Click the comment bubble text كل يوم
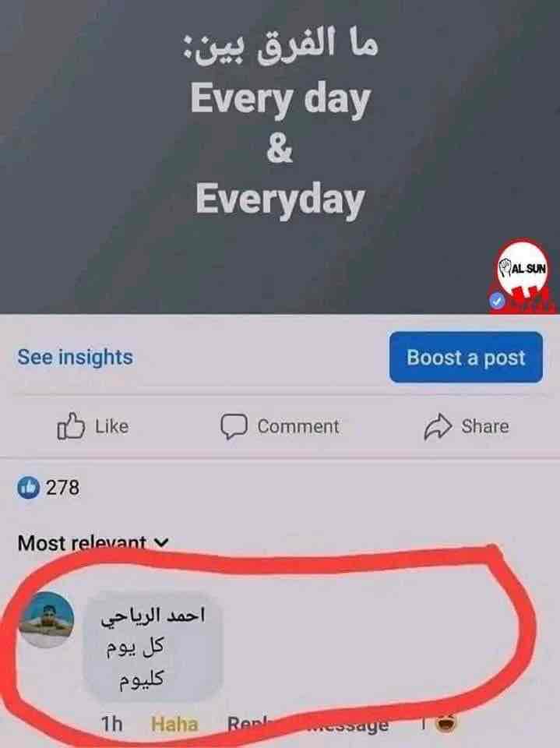560x748 pixels. (x=135, y=647)
